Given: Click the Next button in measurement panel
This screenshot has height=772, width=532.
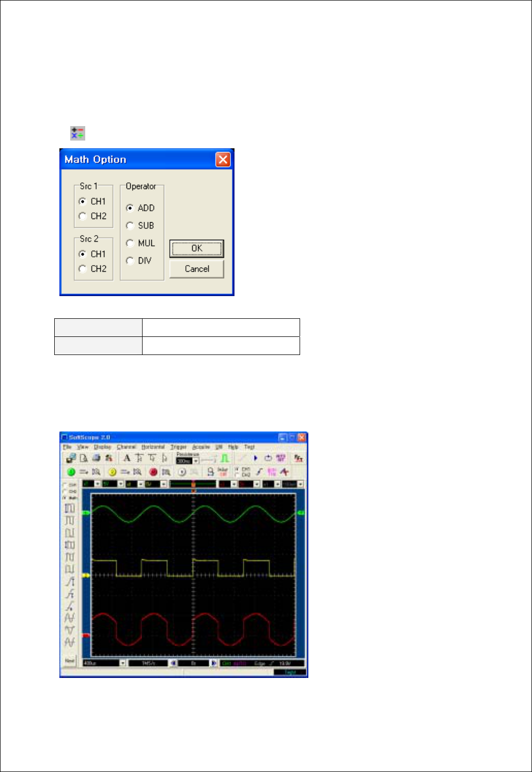Looking at the screenshot, I should click(x=70, y=660).
